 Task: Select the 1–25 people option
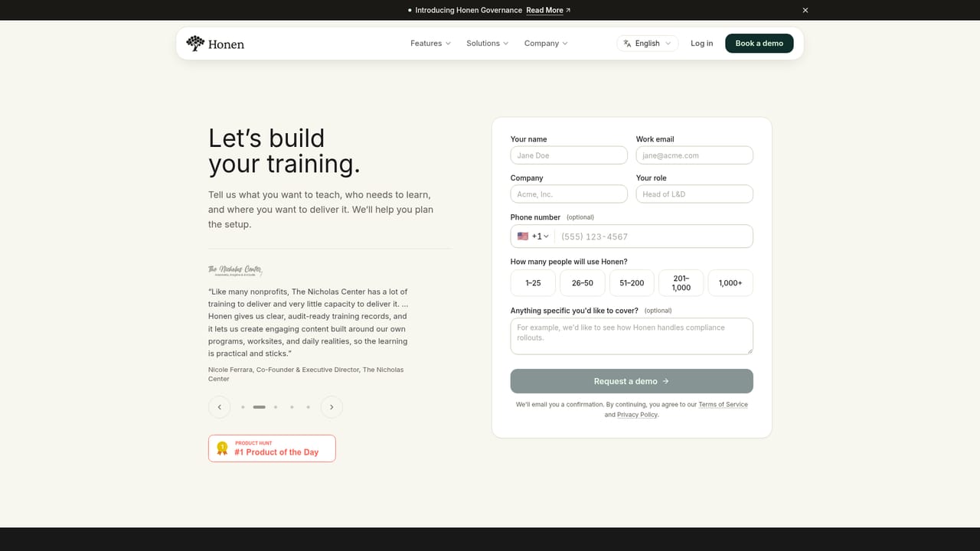533,283
